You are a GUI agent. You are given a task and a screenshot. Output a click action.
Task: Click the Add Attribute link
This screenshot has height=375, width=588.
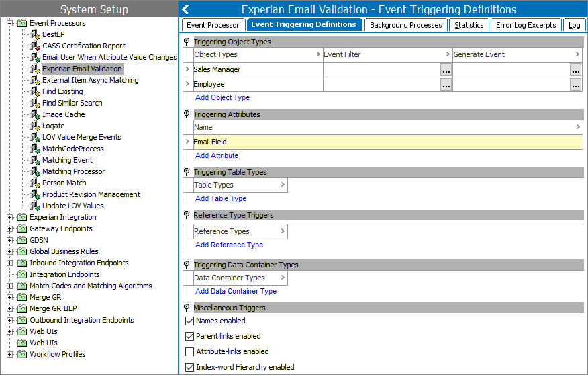click(217, 155)
